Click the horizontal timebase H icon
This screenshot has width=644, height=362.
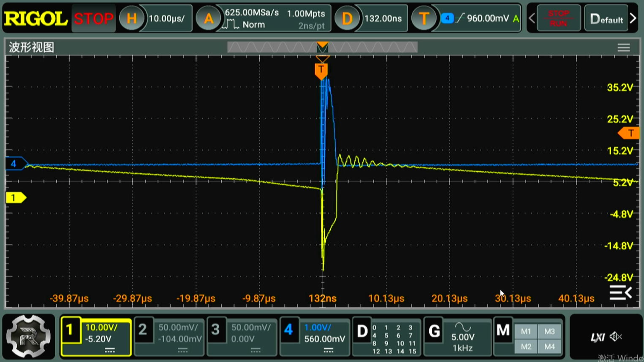[131, 18]
